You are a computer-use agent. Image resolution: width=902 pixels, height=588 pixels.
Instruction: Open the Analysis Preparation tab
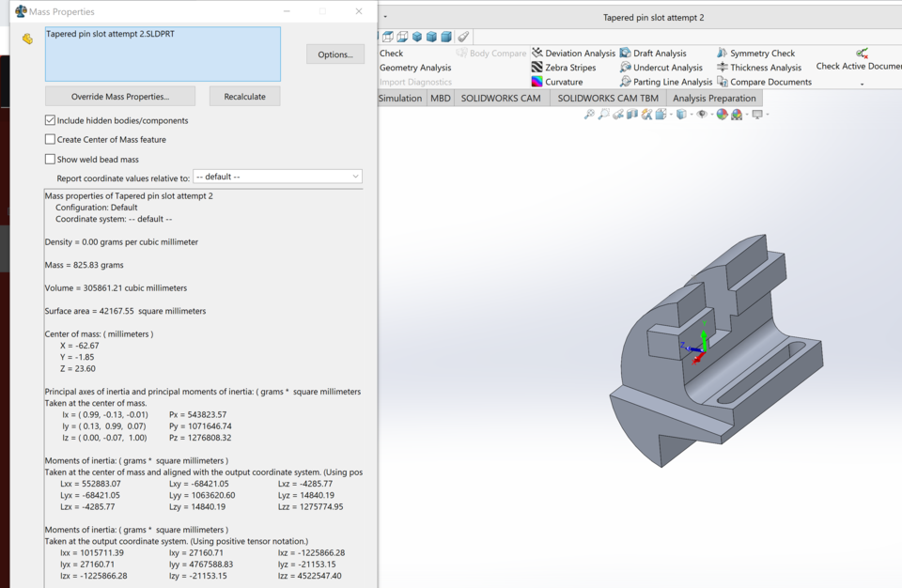714,98
